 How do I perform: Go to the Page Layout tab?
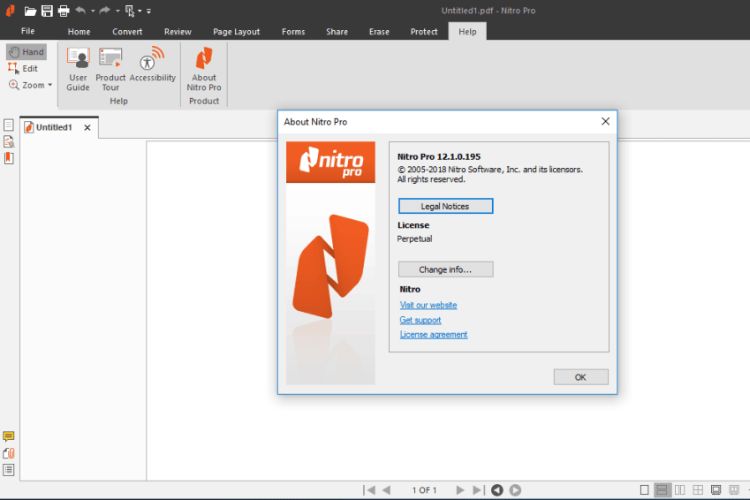click(x=236, y=32)
